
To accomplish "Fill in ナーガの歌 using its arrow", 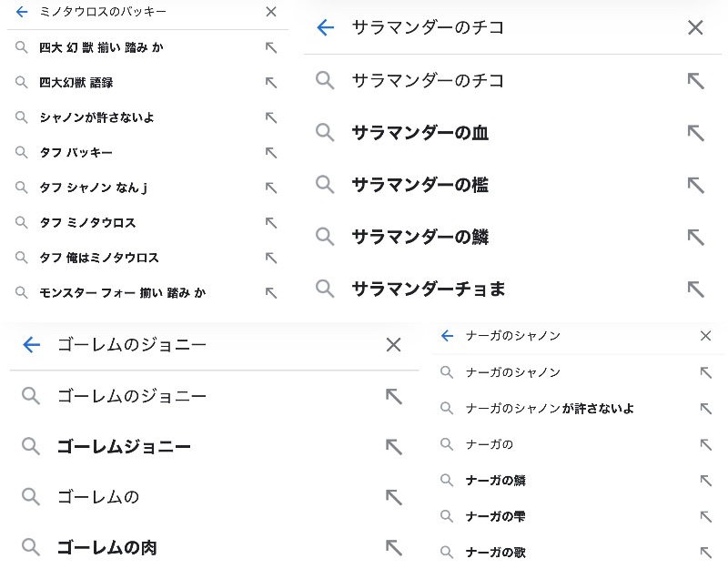I will [x=705, y=552].
